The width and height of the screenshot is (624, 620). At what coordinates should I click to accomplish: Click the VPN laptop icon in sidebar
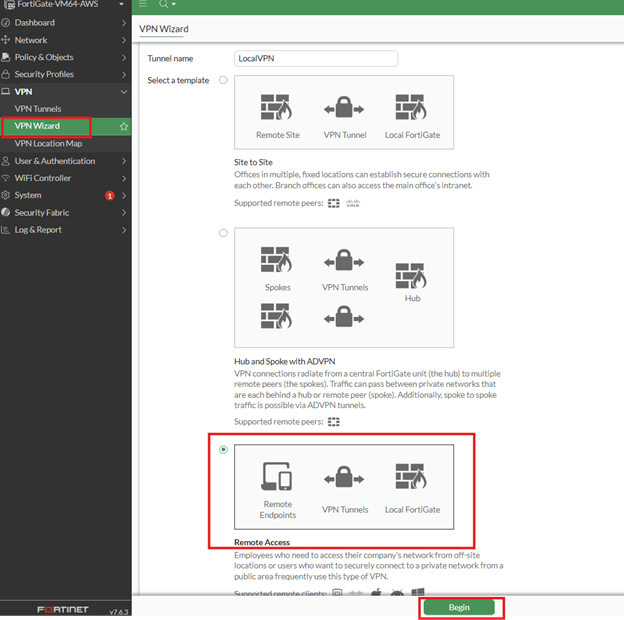coord(6,92)
